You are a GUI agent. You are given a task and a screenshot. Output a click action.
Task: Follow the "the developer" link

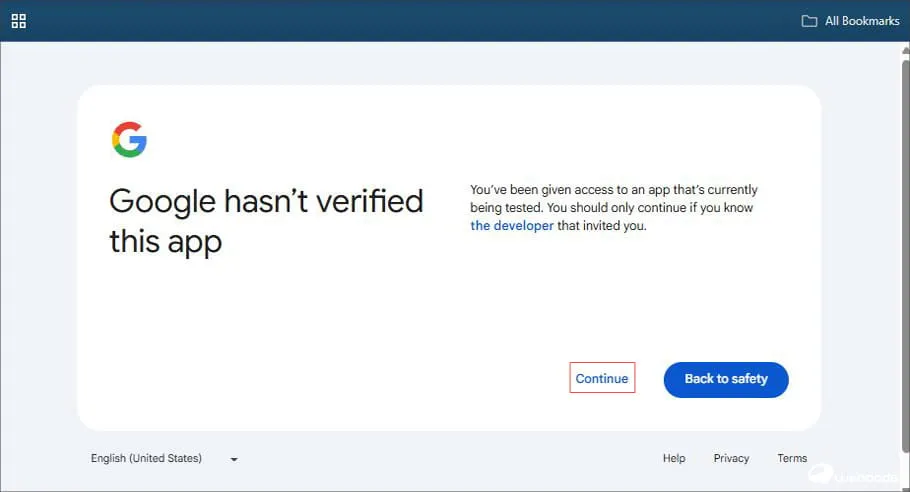(511, 226)
